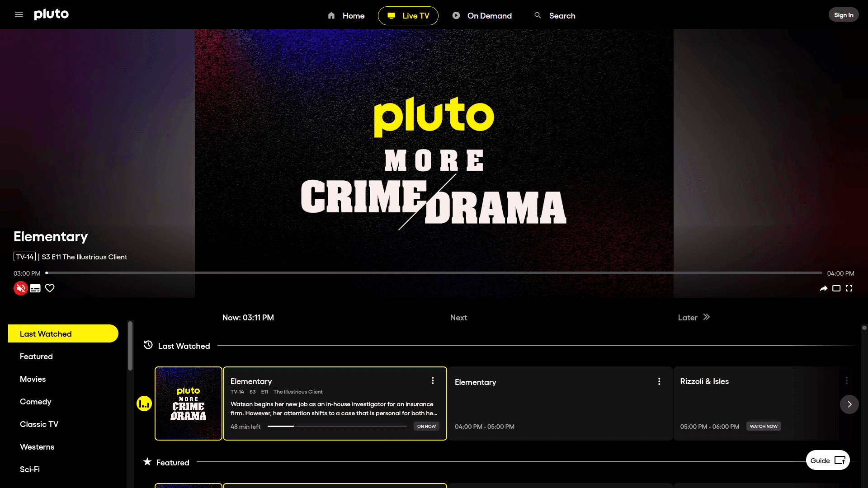
Task: Click the Home house icon
Action: 331,16
